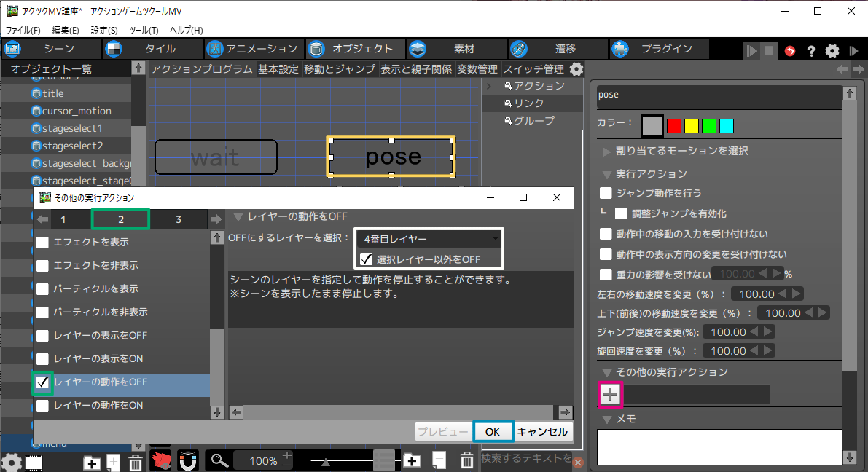Switch to the アニメーション tab

252,49
